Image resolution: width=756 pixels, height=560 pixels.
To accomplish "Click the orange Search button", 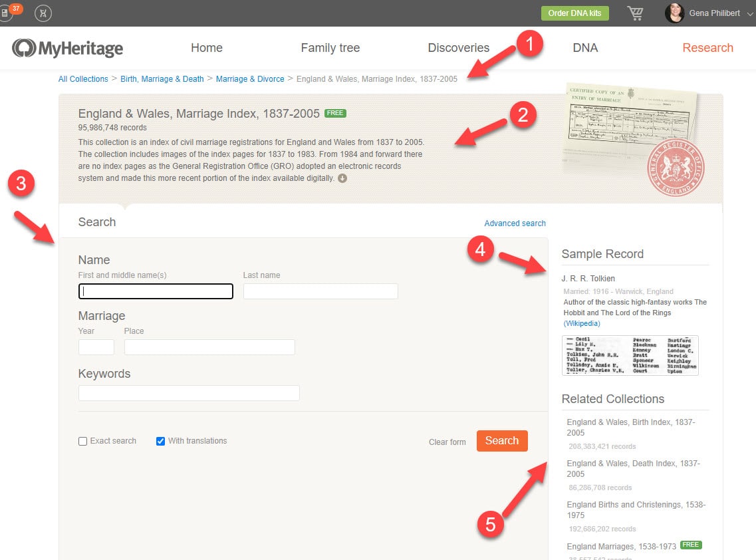I will (502, 441).
